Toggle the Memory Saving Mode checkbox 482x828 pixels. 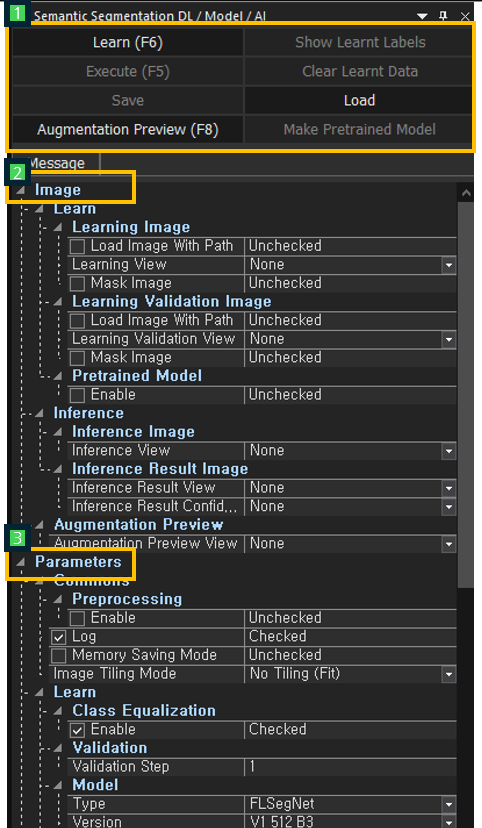pyautogui.click(x=59, y=656)
